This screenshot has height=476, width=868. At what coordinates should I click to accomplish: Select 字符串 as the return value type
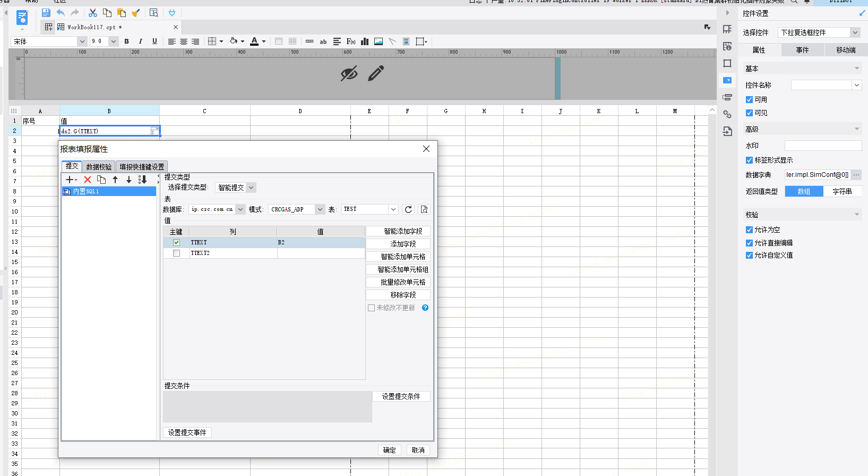[842, 191]
